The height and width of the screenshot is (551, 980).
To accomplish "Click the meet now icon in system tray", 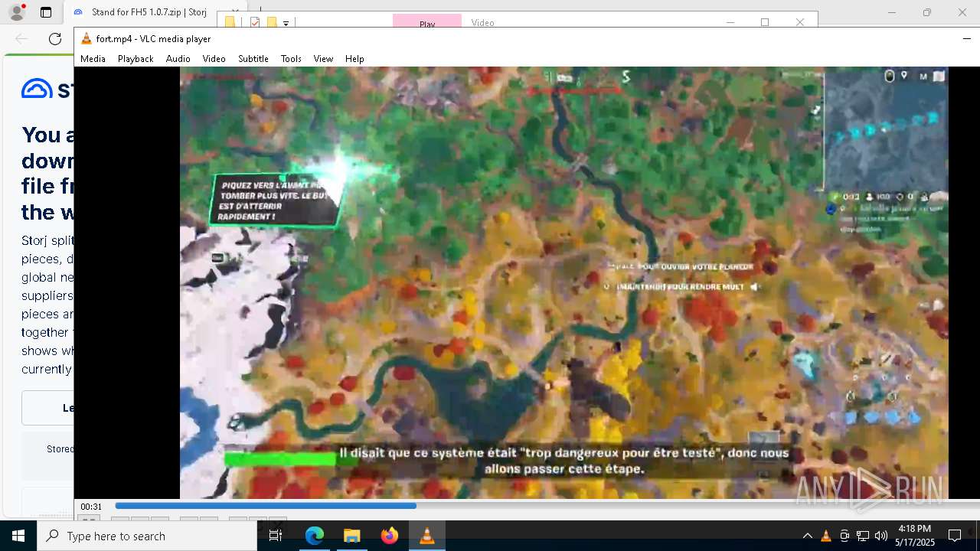I will pyautogui.click(x=844, y=536).
